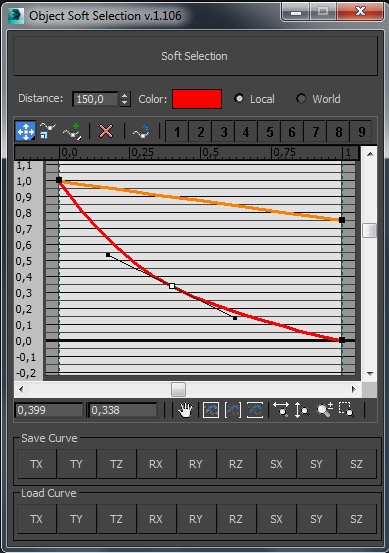The width and height of the screenshot is (389, 553).
Task: Click the horizontal scrollbar right arrow
Action: point(354,389)
